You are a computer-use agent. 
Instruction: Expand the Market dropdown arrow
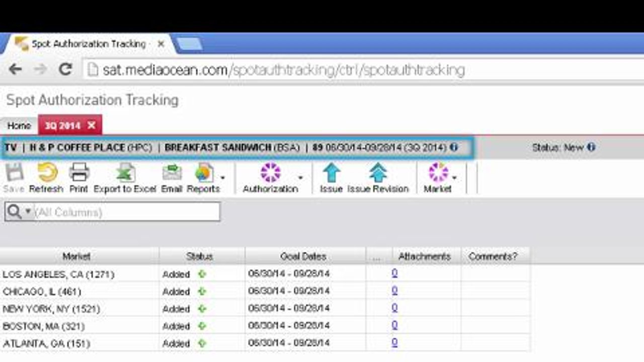tap(454, 177)
